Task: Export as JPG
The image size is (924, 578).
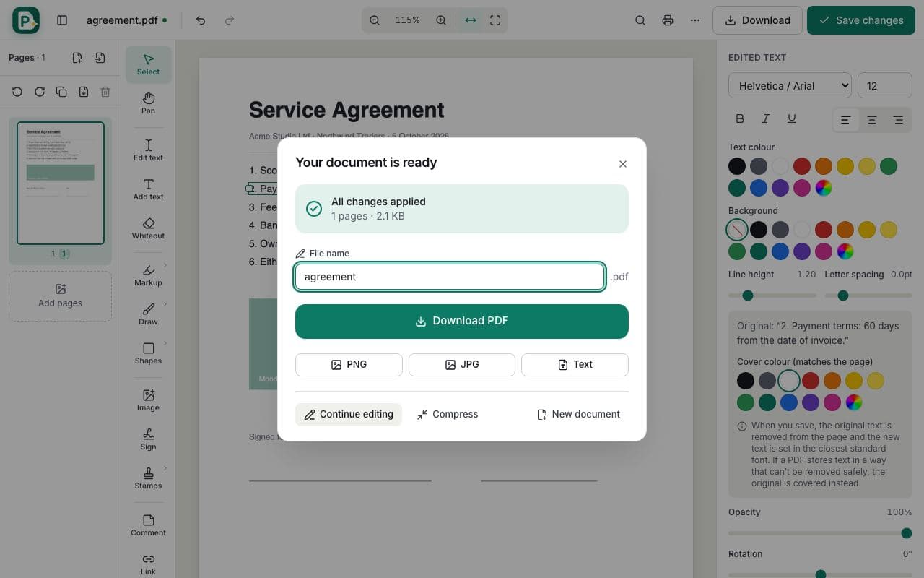Action: (x=462, y=365)
